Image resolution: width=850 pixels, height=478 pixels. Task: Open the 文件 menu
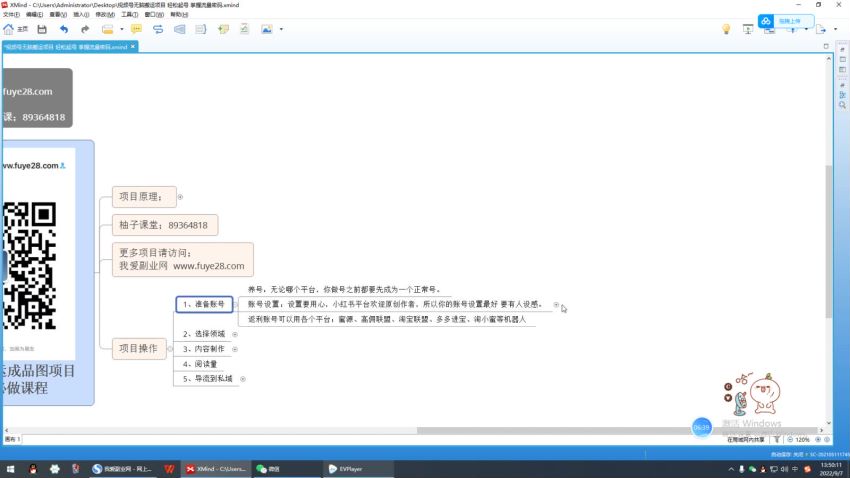click(x=11, y=15)
